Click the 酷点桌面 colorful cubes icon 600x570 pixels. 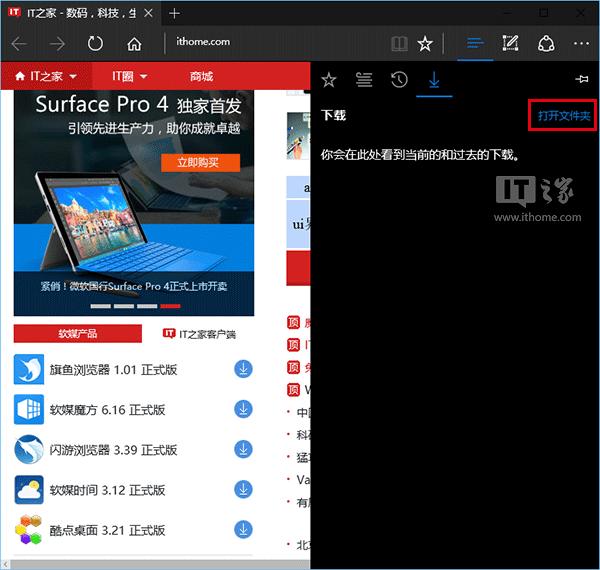[29, 530]
